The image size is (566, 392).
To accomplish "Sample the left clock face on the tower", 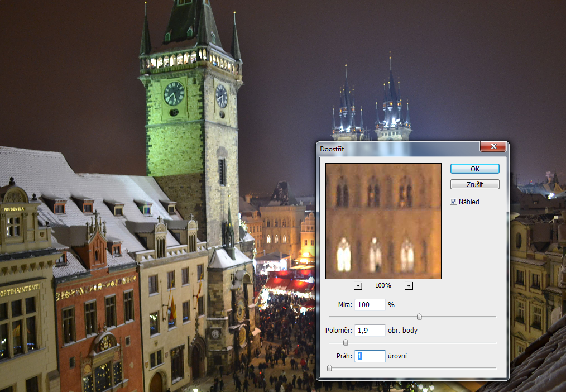I will 174,93.
